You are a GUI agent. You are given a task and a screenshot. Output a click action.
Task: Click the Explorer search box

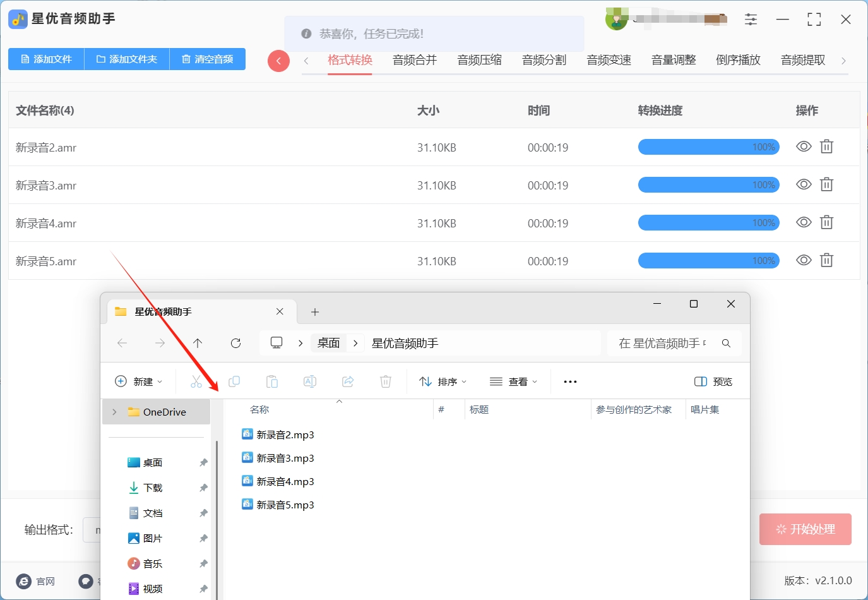(674, 343)
